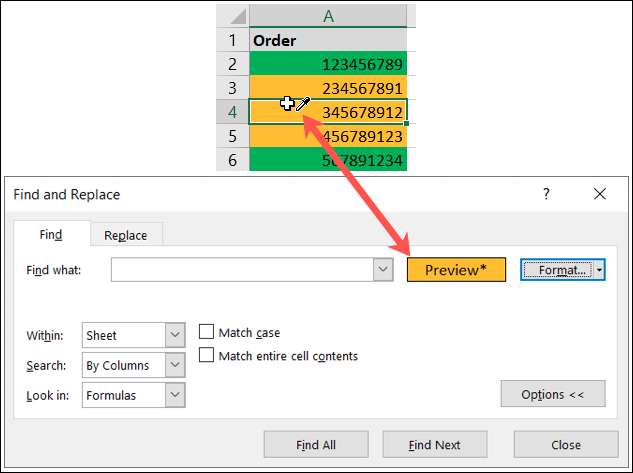Click the Find Next button
Image resolution: width=633 pixels, height=473 pixels.
point(434,445)
